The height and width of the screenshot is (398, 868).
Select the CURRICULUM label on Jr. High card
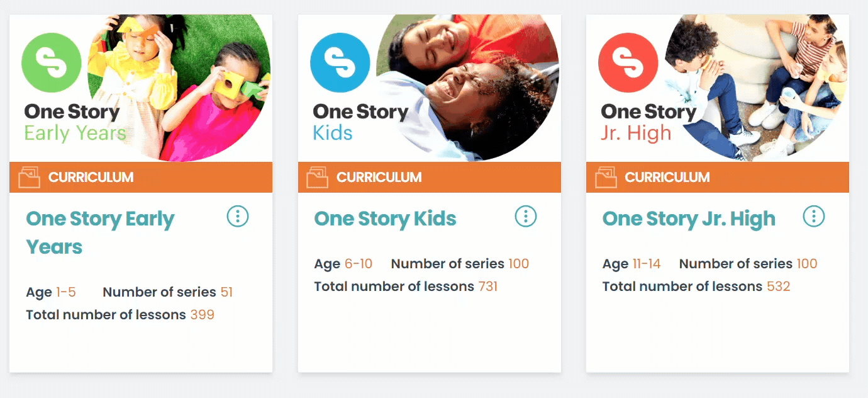667,177
